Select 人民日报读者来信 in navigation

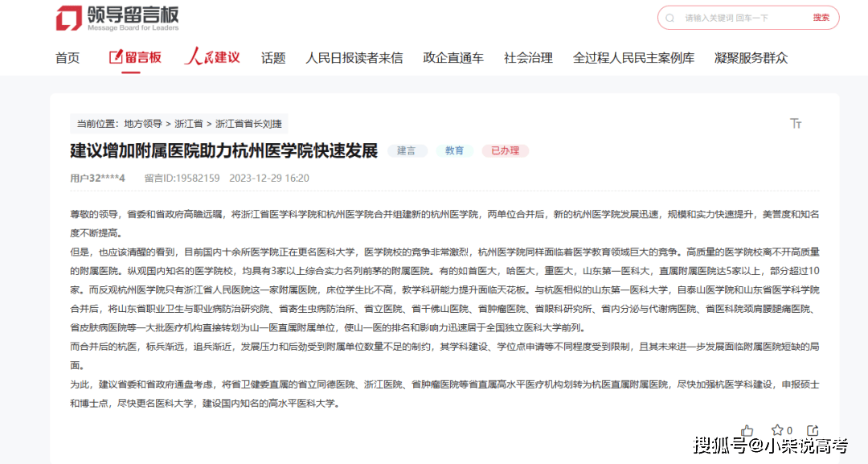click(x=354, y=58)
